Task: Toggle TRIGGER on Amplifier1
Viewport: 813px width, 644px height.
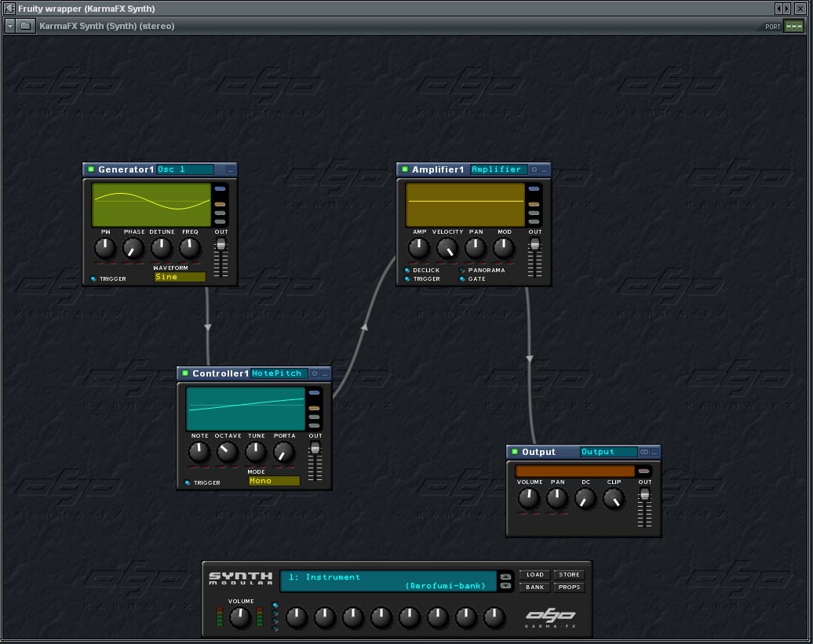Action: tap(407, 278)
